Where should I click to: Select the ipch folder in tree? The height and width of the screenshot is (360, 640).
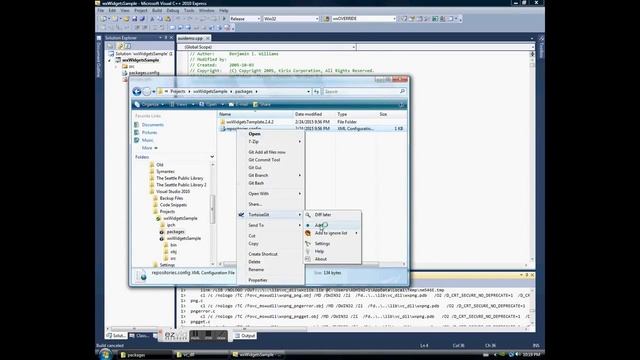(171, 225)
